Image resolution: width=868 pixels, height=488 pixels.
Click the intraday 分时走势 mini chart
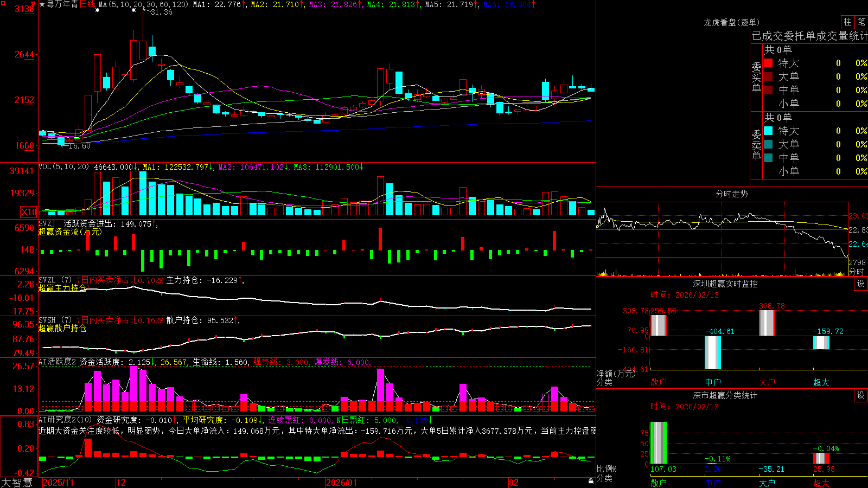pyautogui.click(x=722, y=239)
